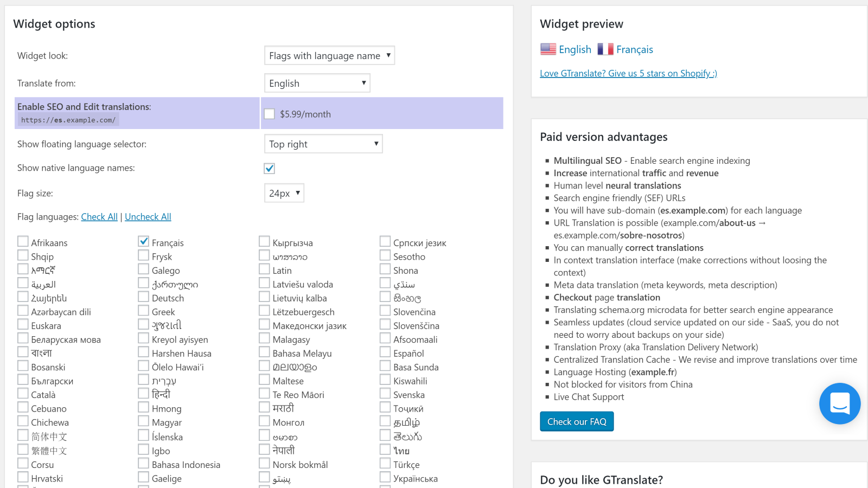This screenshot has width=868, height=488.
Task: Change the Flag size dropdown
Action: [x=284, y=194]
